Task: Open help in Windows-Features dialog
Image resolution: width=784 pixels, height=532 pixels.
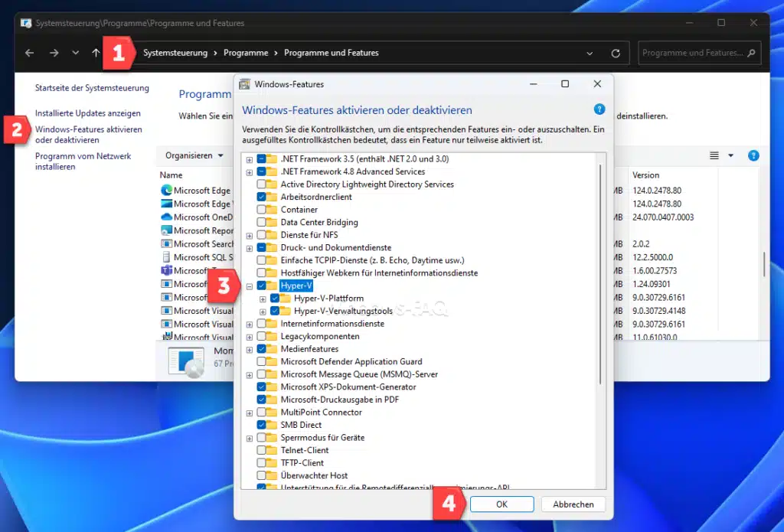Action: [x=599, y=109]
